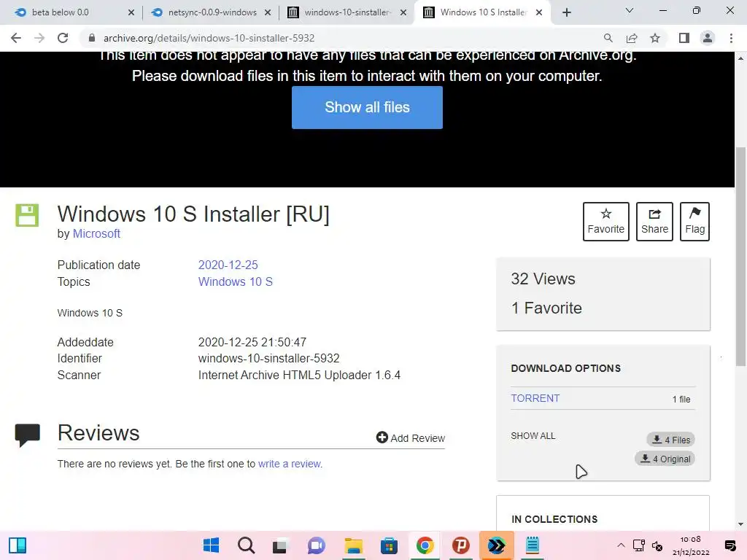The height and width of the screenshot is (560, 747).
Task: Switch to 'beta below 0.0' tab
Action: (70, 12)
